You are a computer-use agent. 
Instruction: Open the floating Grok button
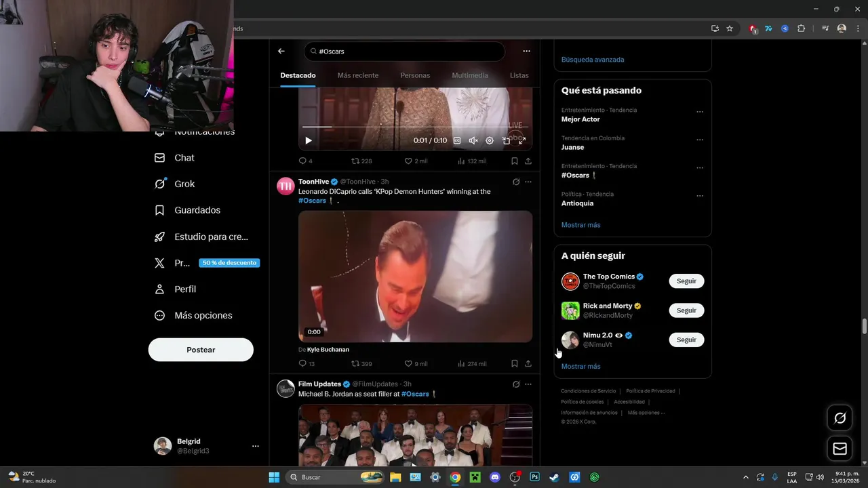pyautogui.click(x=840, y=418)
